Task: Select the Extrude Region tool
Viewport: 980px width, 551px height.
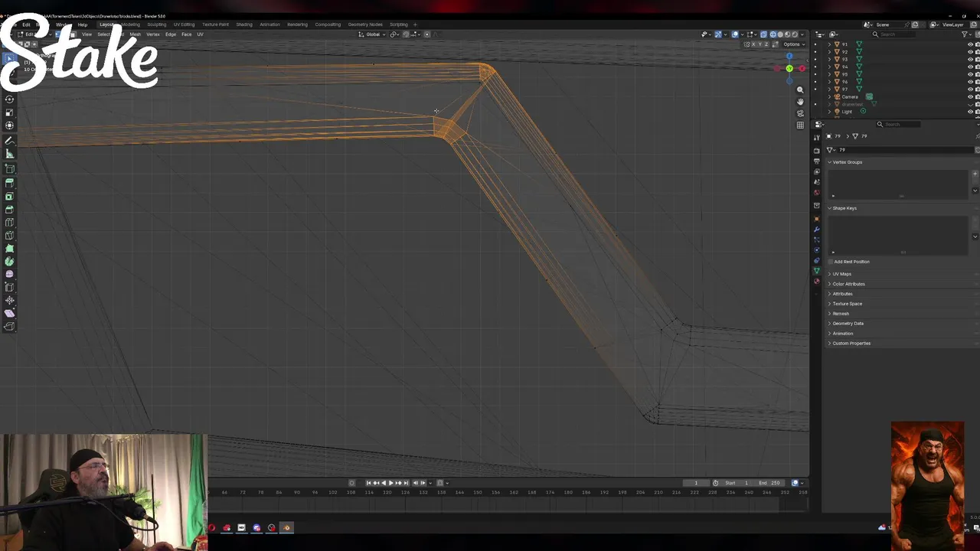Action: pyautogui.click(x=9, y=183)
